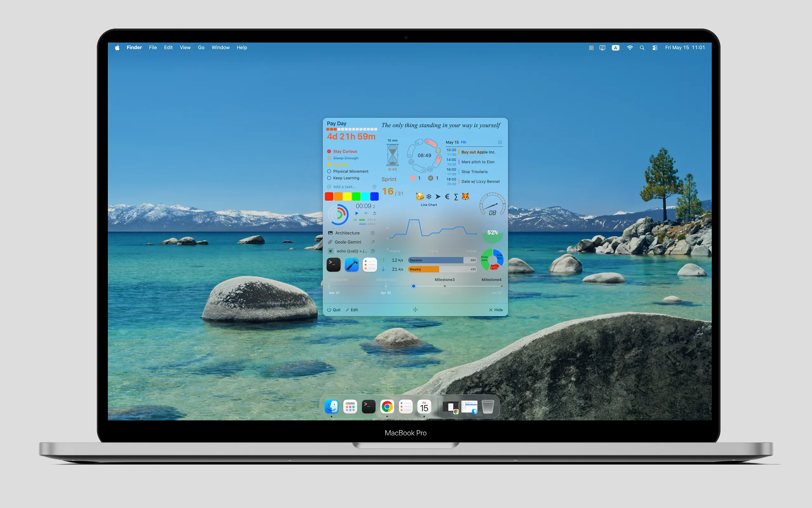Click the fox emoji

pyautogui.click(x=465, y=197)
